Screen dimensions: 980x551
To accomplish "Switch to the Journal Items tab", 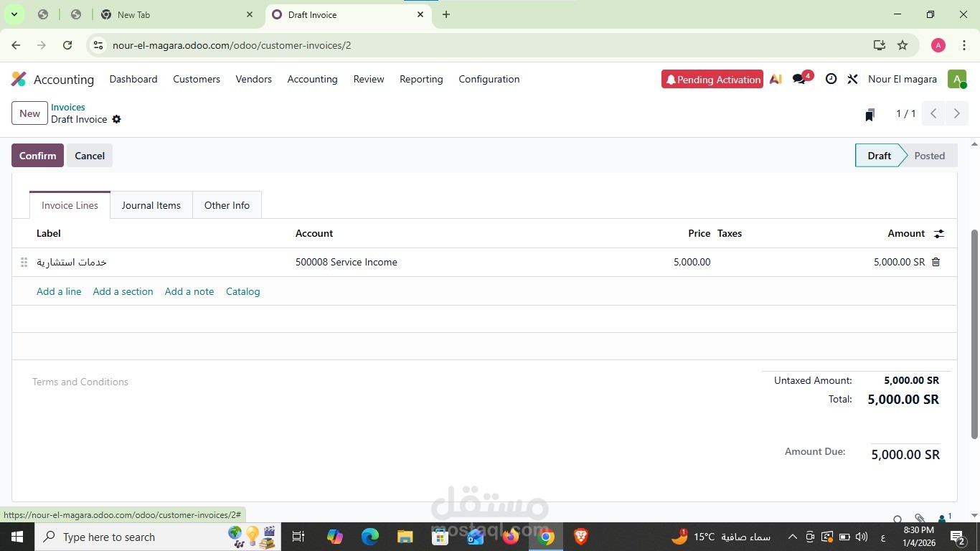I will [x=150, y=205].
